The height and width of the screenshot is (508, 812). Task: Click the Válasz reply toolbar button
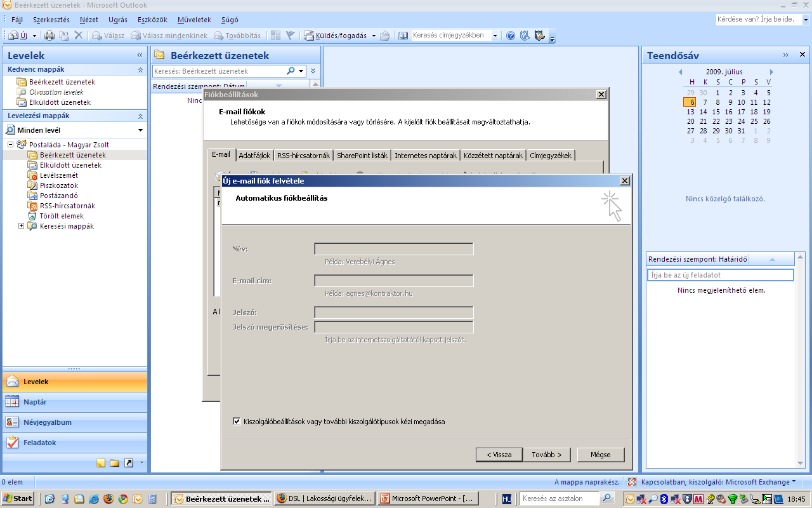[x=108, y=36]
